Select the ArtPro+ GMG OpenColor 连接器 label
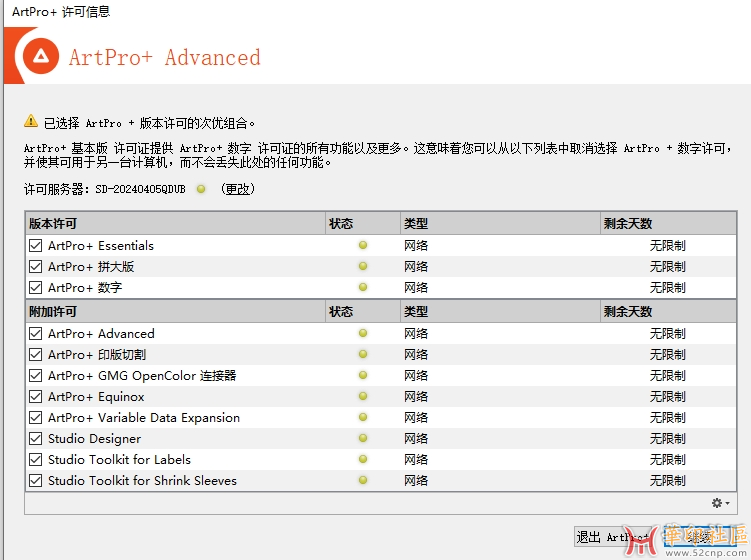This screenshot has height=560, width=751. click(142, 376)
